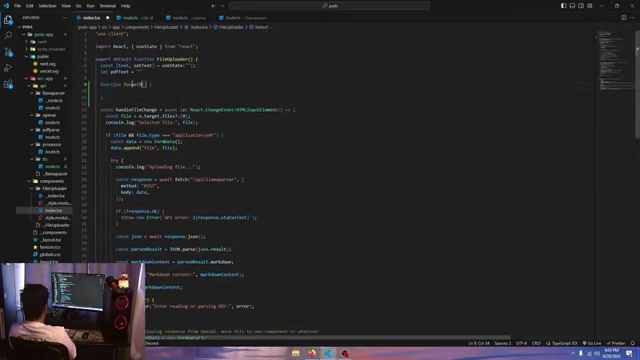Screen dimensions: 640x360
Task: Click the Prettier status bar button
Action: 616,343
